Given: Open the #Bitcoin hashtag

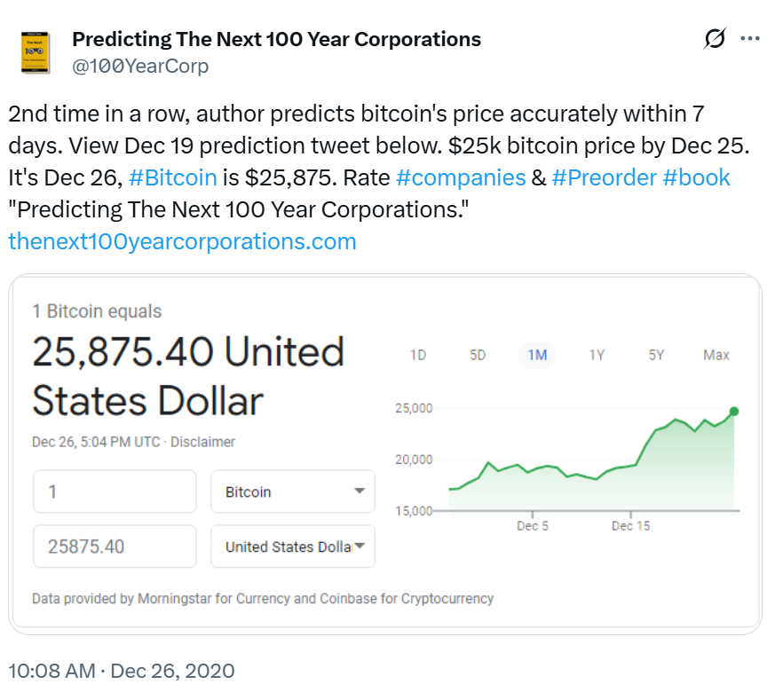Looking at the screenshot, I should point(173,177).
